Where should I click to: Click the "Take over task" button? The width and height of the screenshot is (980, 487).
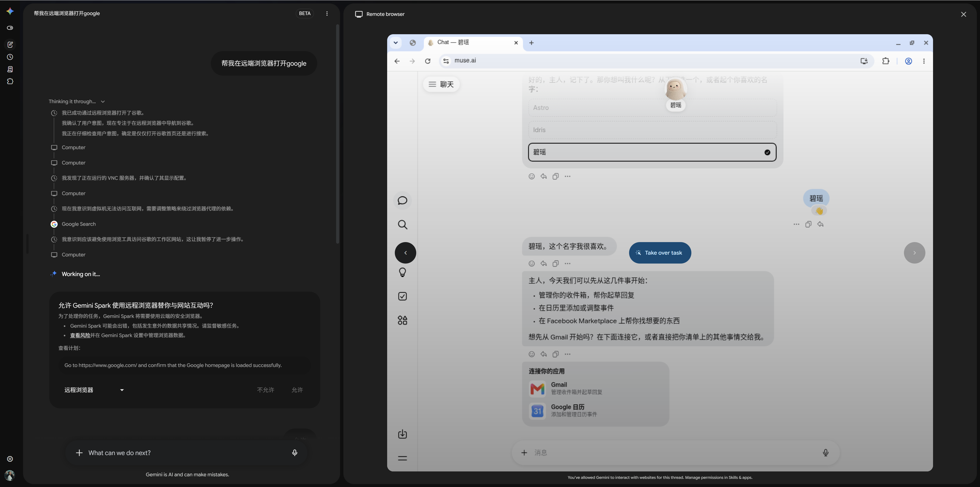click(x=660, y=253)
